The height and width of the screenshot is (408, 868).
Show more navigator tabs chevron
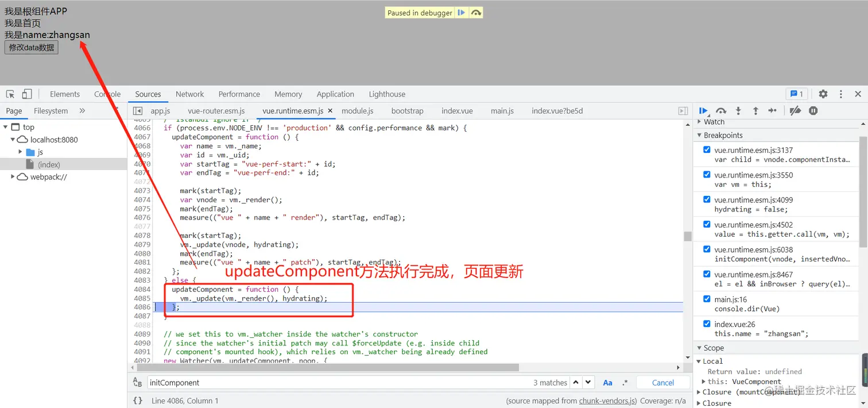pos(82,111)
